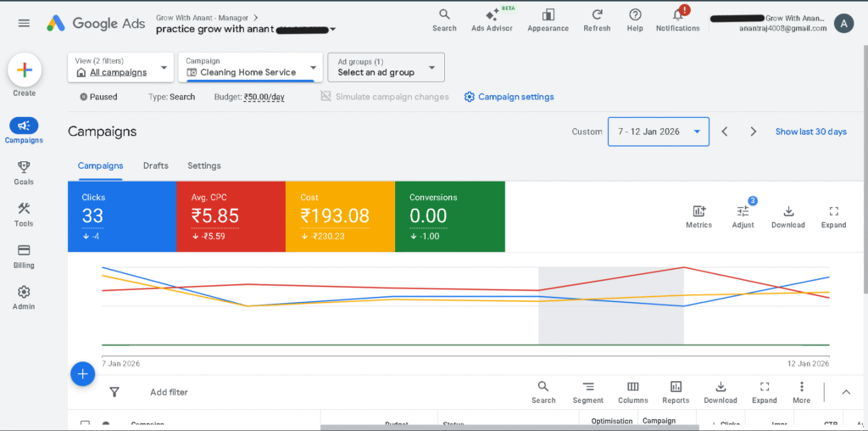Open the Appearance settings
Image resolution: width=868 pixels, height=431 pixels.
[548, 20]
